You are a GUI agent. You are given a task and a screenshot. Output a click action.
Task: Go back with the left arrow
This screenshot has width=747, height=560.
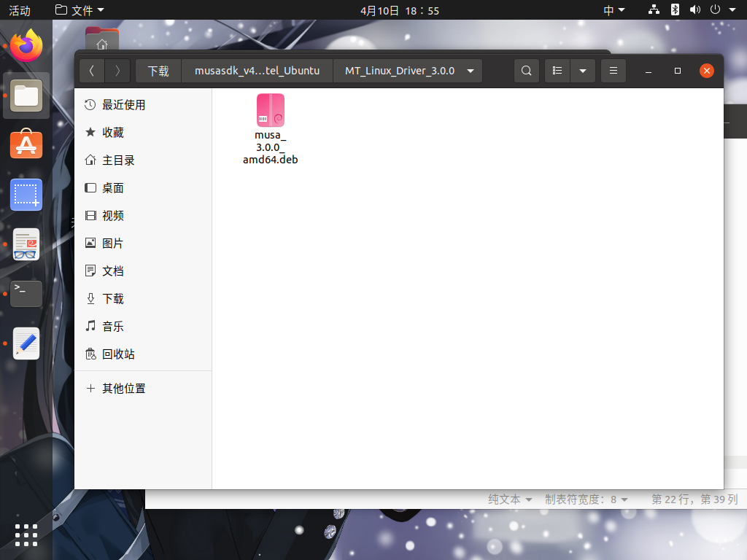coord(91,71)
